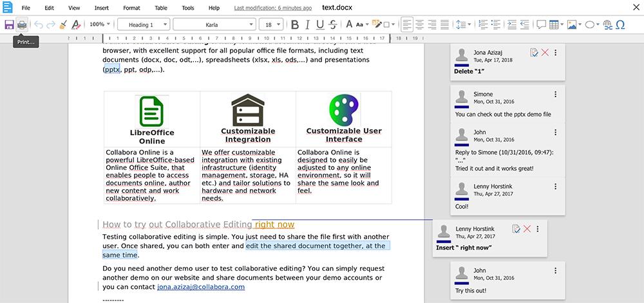Toggle bold formatting
This screenshot has width=644, height=303.
pyautogui.click(x=294, y=24)
